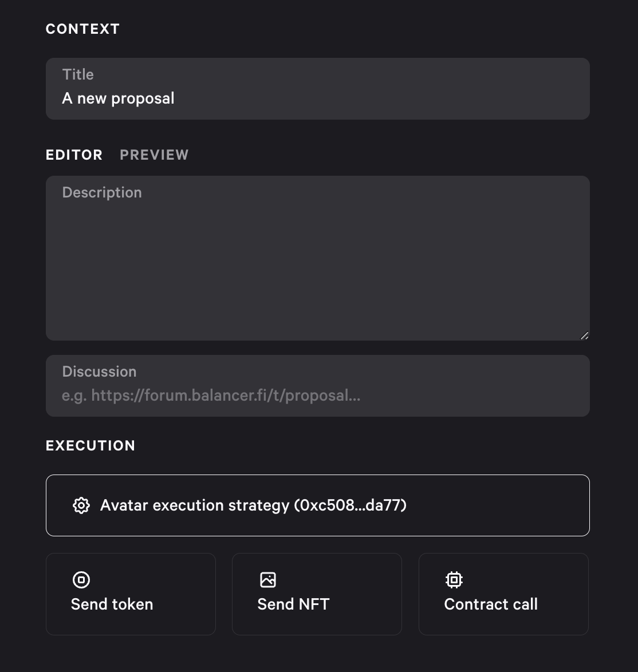The image size is (638, 672).
Task: Switch to the PREVIEW tab
Action: click(155, 155)
